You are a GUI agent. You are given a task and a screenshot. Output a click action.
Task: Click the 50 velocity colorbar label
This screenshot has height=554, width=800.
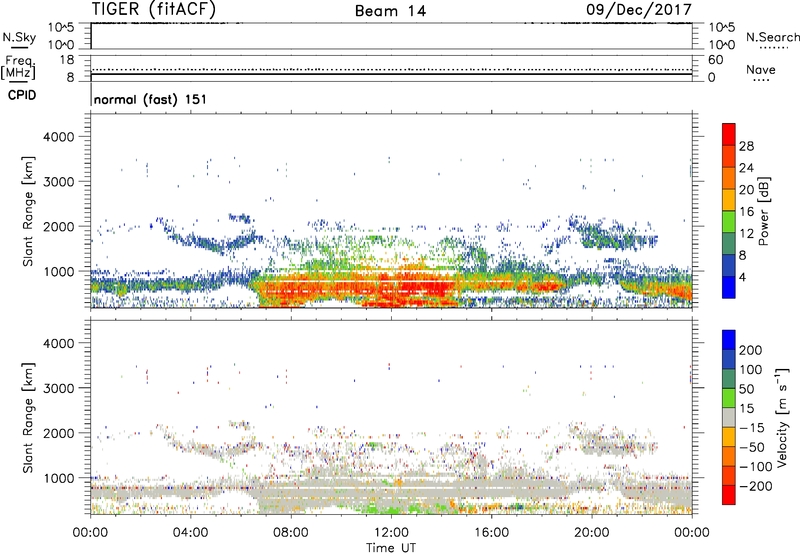pyautogui.click(x=746, y=389)
